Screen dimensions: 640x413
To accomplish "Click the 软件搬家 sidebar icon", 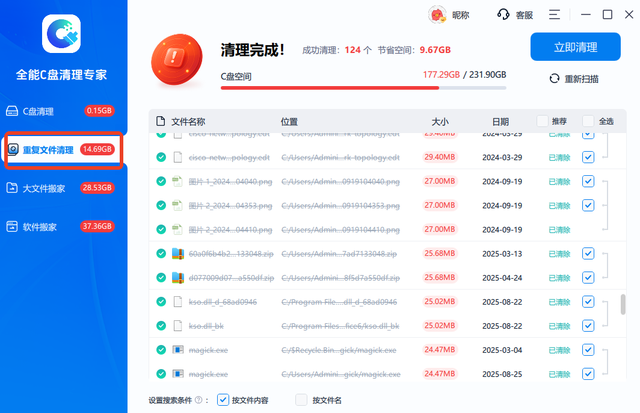I will (12, 226).
